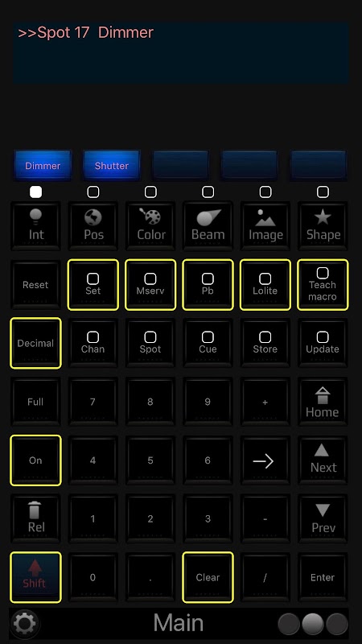Go to the Next fixture

323,460
